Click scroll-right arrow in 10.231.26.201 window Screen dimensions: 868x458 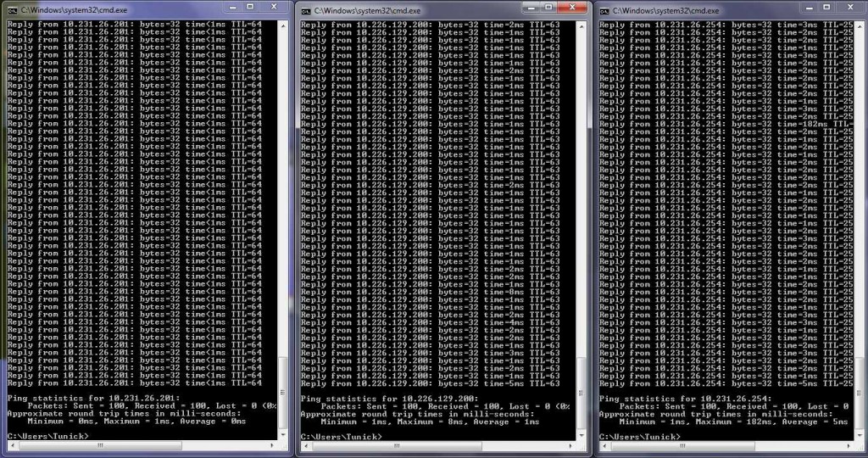point(273,446)
